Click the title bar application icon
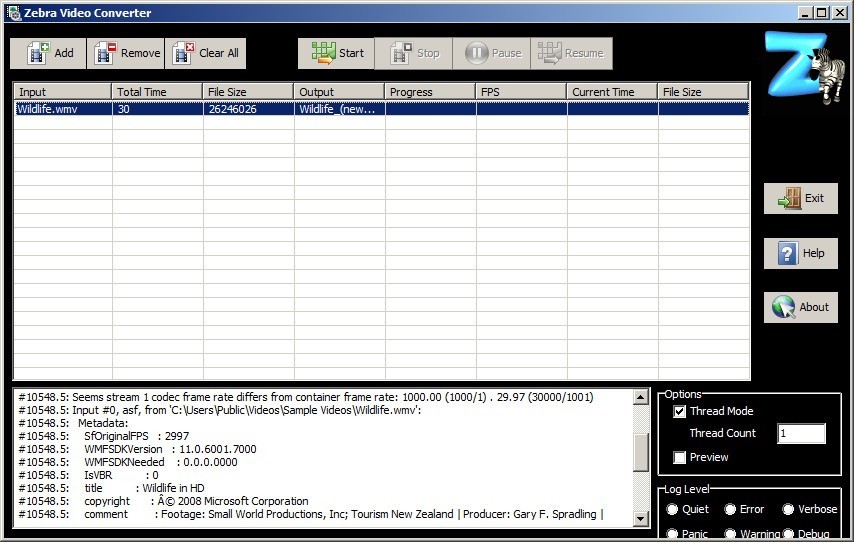The height and width of the screenshot is (542, 854). 14,13
